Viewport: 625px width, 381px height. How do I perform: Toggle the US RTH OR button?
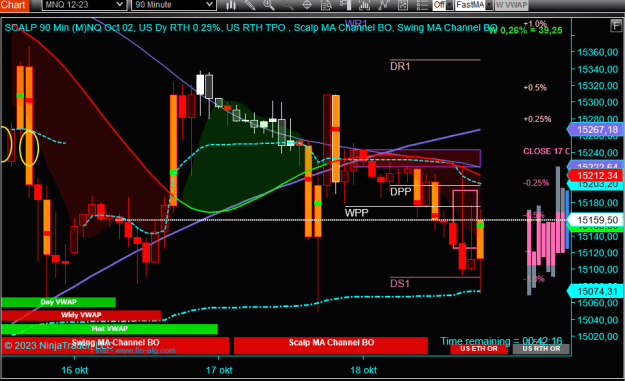[541, 349]
